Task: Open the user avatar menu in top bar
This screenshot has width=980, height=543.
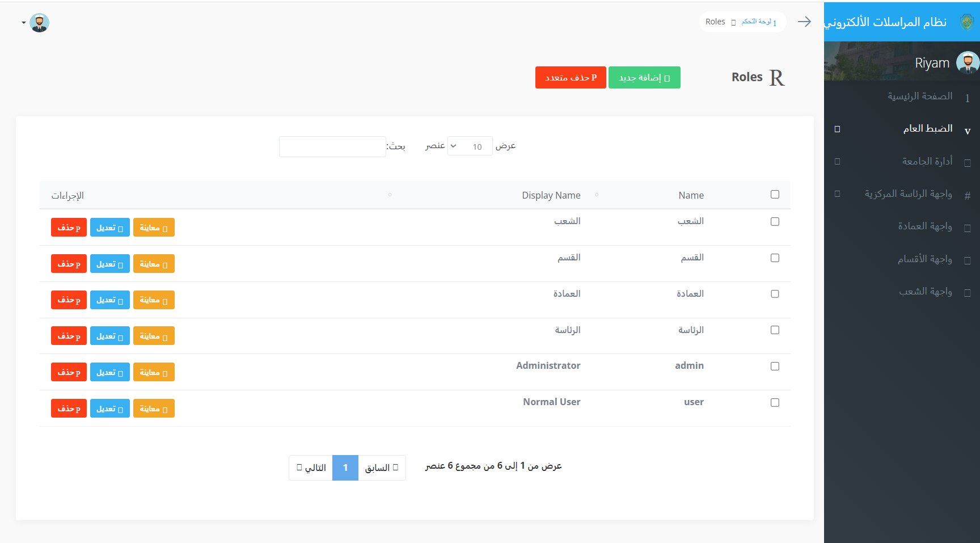Action: point(36,23)
